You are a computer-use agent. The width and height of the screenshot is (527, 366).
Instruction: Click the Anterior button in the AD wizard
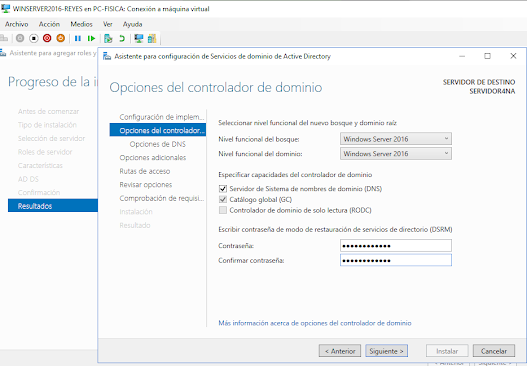(340, 351)
